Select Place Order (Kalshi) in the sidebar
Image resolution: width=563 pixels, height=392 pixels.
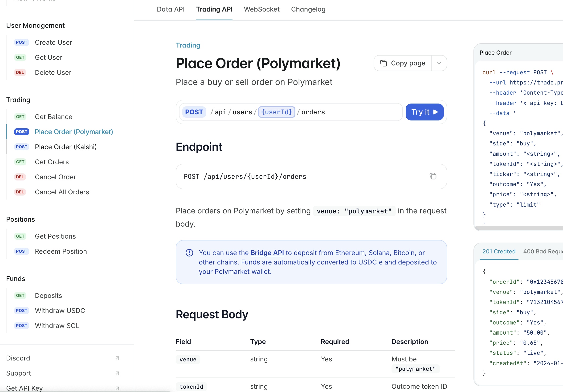tap(65, 147)
